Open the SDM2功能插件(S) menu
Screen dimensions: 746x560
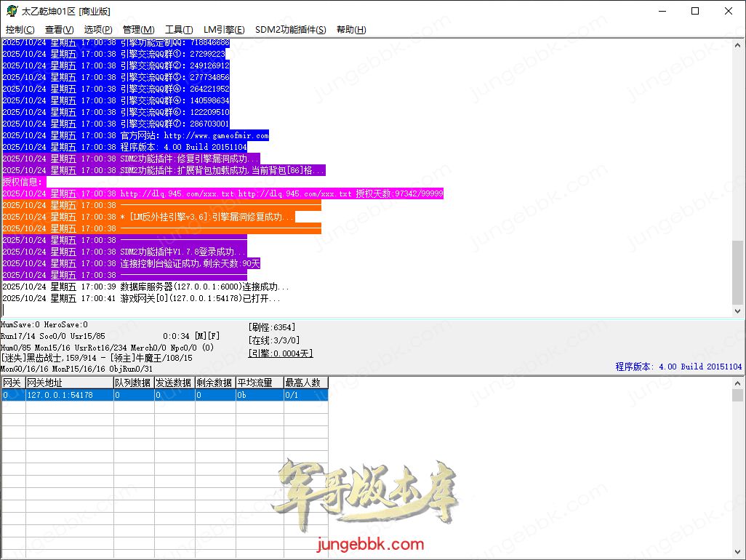coord(290,30)
